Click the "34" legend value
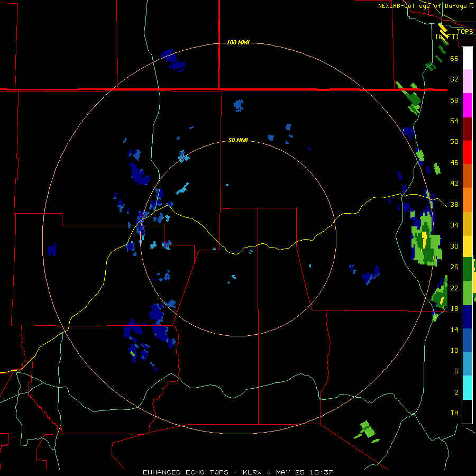Image resolution: width=476 pixels, height=476 pixels. pos(454,225)
